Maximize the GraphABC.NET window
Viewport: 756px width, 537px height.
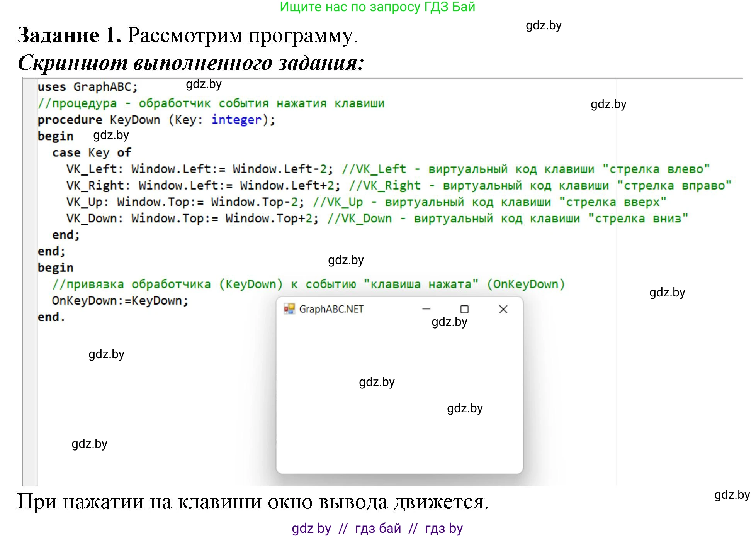coord(464,309)
